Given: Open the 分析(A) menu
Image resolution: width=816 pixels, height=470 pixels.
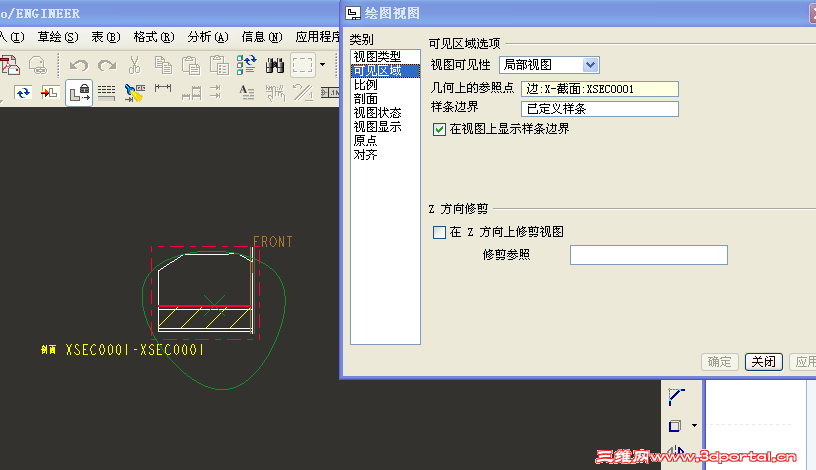Looking at the screenshot, I should 208,37.
